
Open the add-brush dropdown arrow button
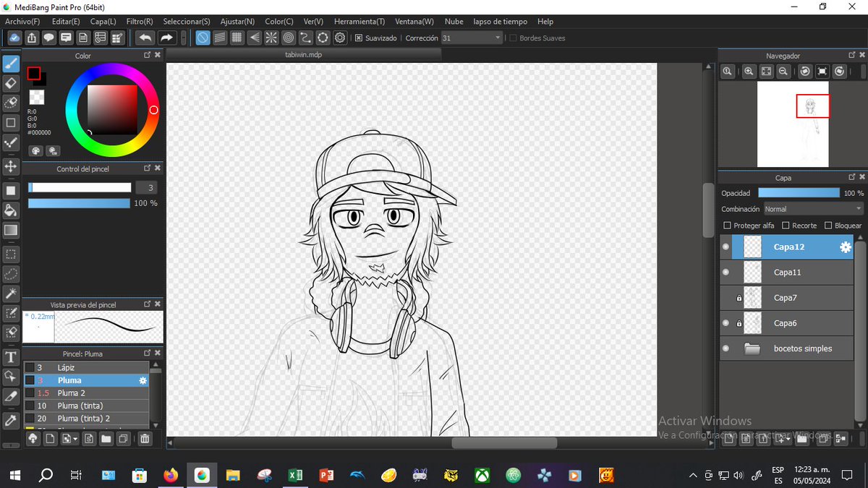coord(70,438)
